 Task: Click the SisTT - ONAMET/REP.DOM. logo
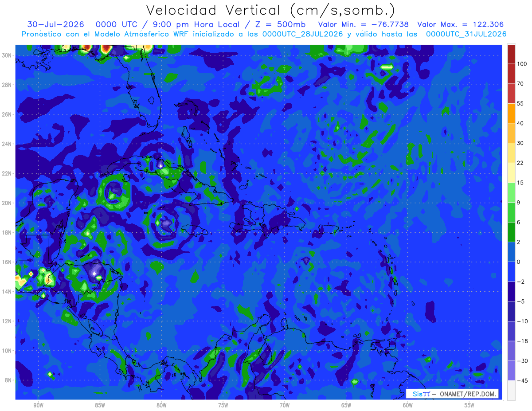click(x=452, y=394)
